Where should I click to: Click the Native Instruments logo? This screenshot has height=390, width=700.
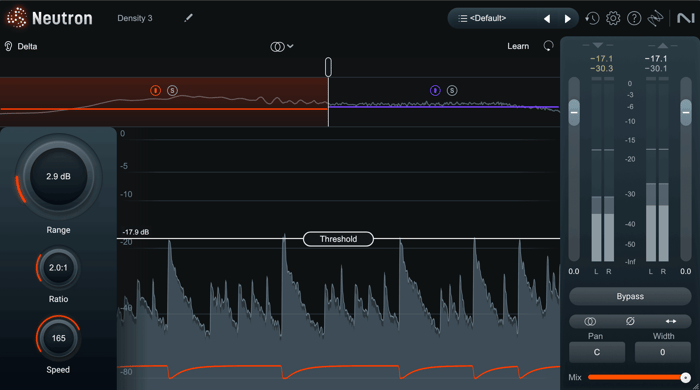click(x=686, y=18)
